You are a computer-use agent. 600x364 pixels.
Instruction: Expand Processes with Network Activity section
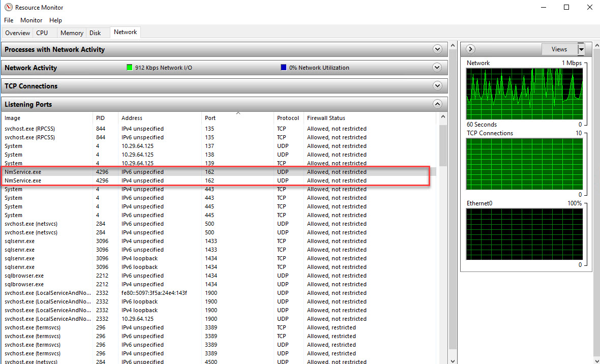437,49
